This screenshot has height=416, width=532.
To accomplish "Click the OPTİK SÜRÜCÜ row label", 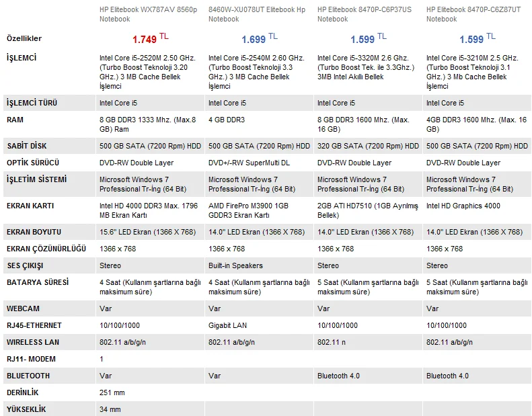I will (33, 163).
